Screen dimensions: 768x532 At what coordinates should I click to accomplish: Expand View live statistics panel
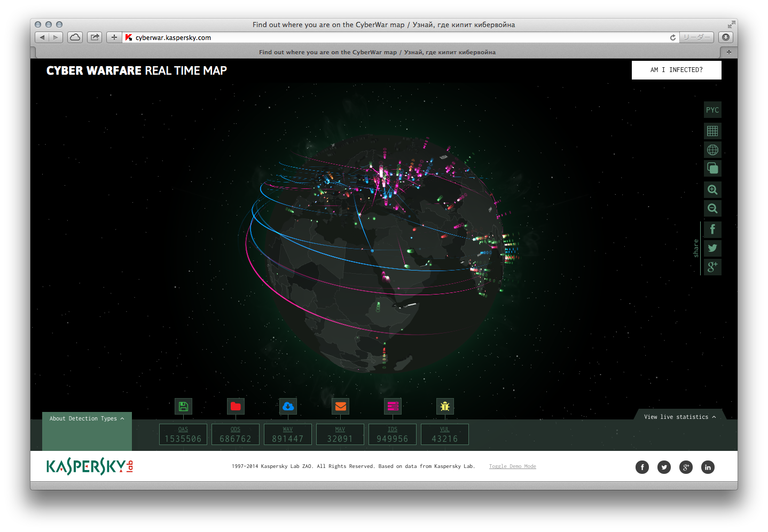[x=680, y=417]
